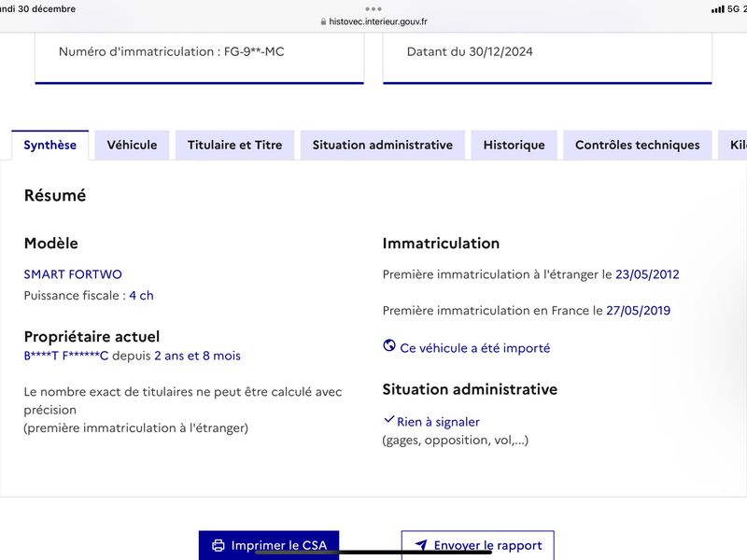
Task: Open the partially visible Kilométrage tab
Action: pos(733,145)
